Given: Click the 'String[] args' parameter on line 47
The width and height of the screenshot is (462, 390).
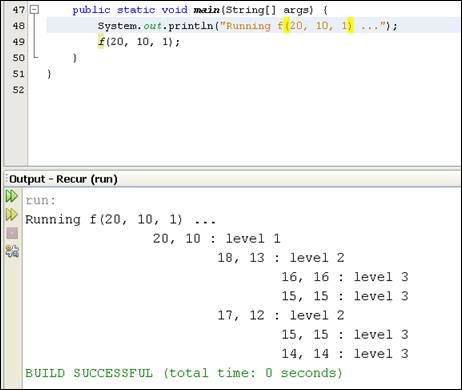Looking at the screenshot, I should [x=269, y=10].
